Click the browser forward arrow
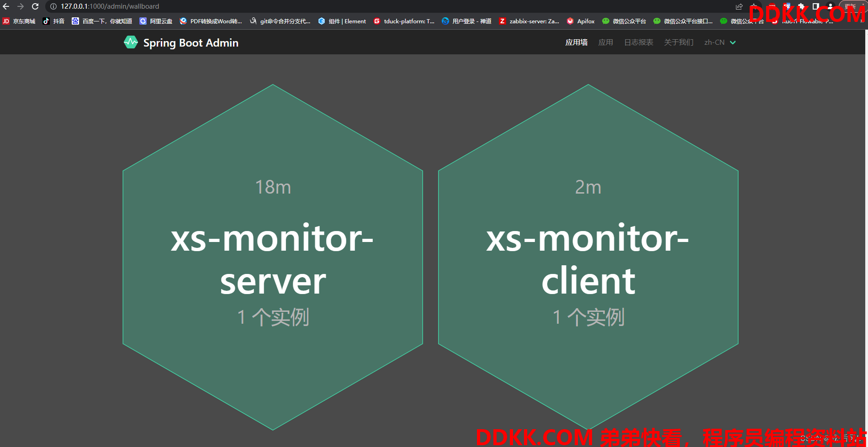Image resolution: width=868 pixels, height=447 pixels. (x=21, y=6)
